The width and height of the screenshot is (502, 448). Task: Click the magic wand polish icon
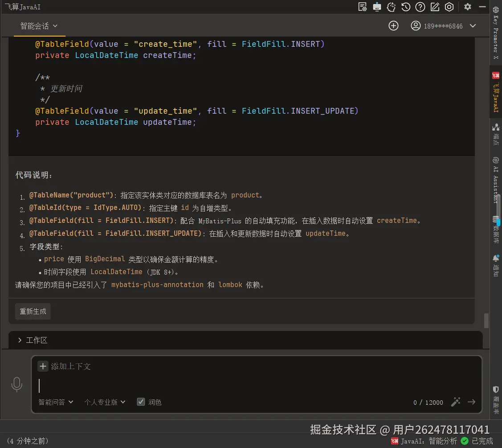coord(456,402)
